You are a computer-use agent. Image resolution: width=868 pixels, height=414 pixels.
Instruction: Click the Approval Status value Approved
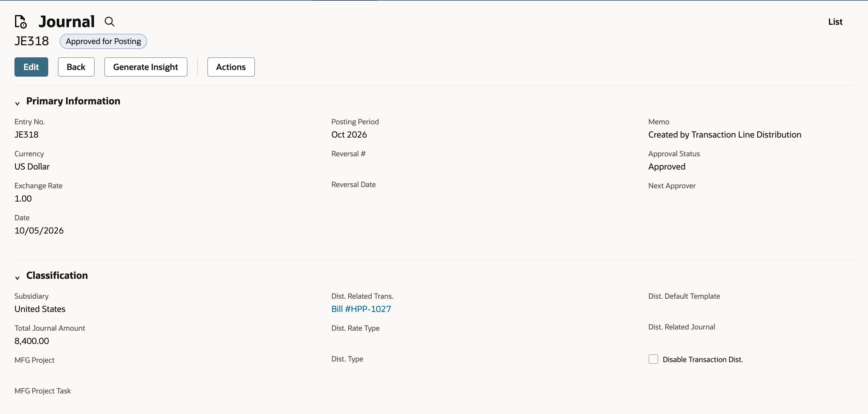pos(666,166)
